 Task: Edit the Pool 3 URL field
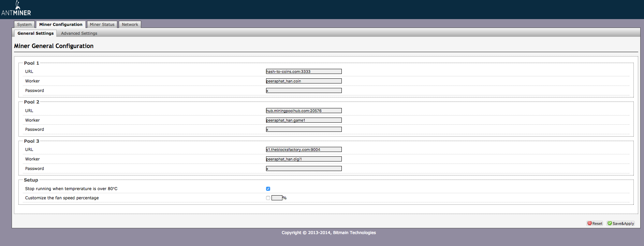click(304, 150)
